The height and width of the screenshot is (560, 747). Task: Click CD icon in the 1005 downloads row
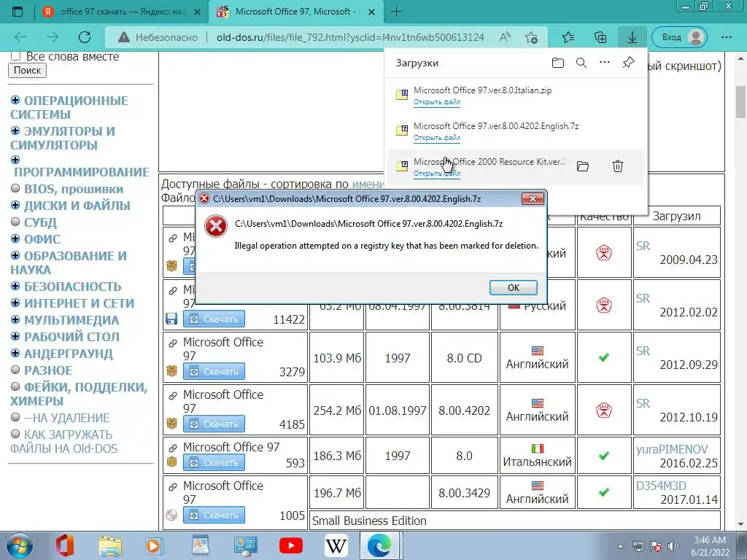point(171,515)
